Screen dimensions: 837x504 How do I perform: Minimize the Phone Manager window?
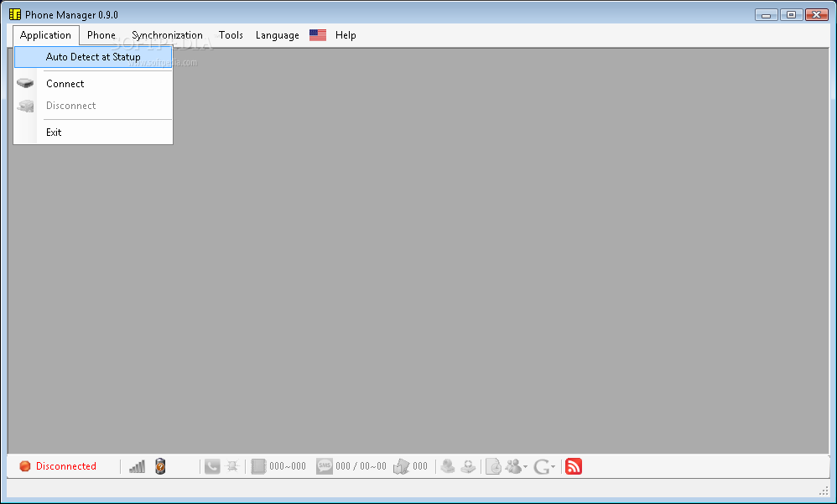(x=766, y=15)
